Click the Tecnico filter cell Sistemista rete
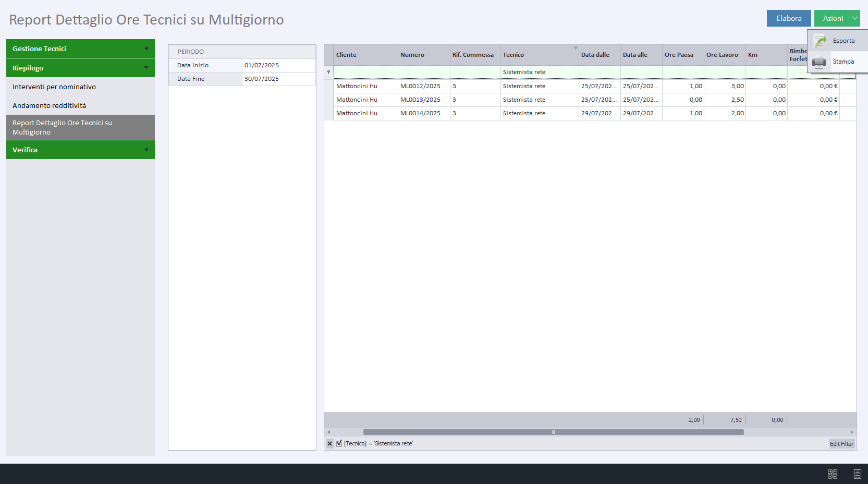This screenshot has width=868, height=484. (x=540, y=72)
